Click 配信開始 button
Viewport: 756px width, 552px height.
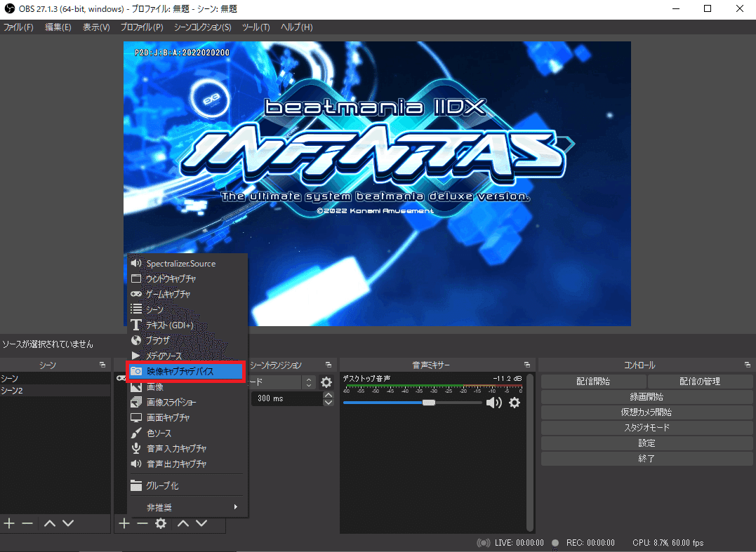[x=593, y=382]
